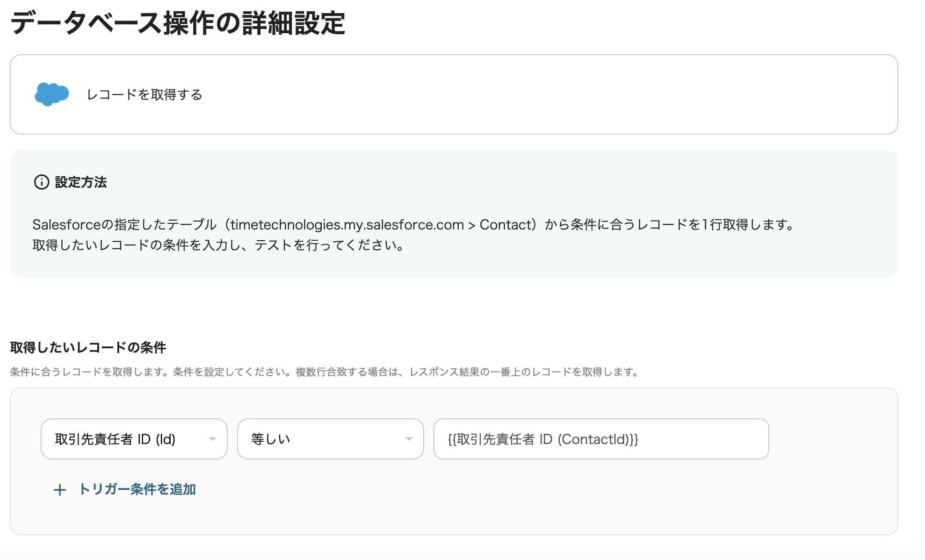Click the Salesforce cloud logo icon
The height and width of the screenshot is (560, 925).
[x=51, y=94]
